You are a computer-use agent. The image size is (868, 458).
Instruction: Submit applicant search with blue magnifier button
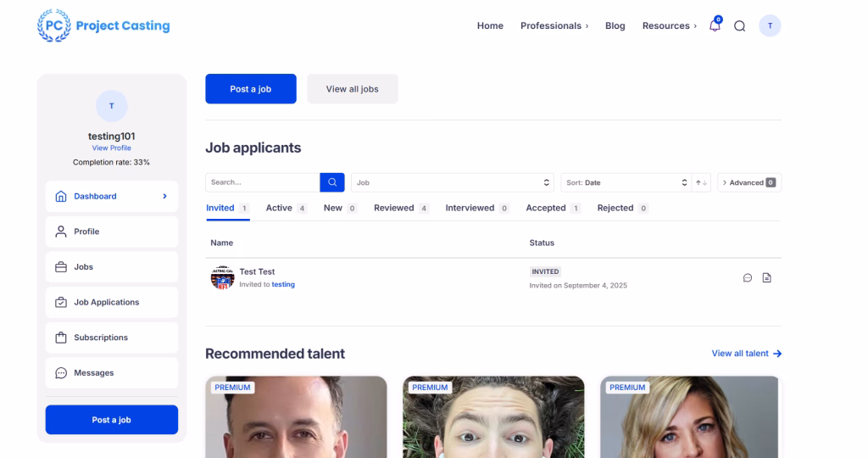[332, 182]
